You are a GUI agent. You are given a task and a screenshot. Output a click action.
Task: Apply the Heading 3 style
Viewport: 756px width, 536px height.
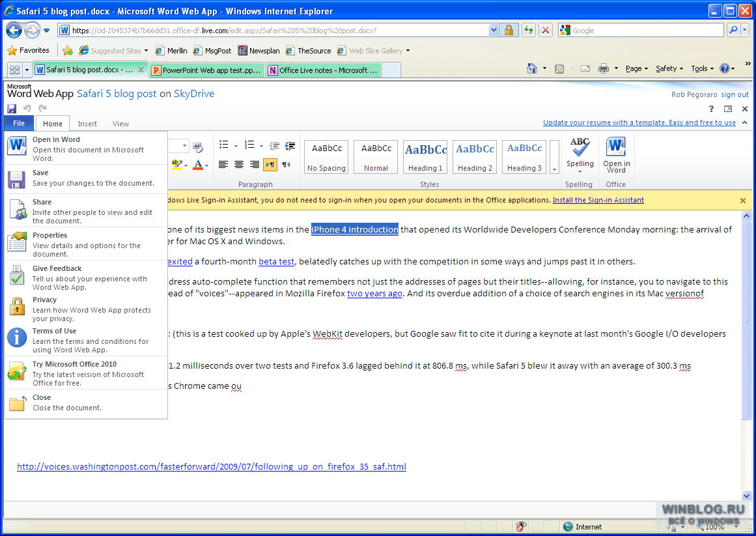(x=524, y=157)
